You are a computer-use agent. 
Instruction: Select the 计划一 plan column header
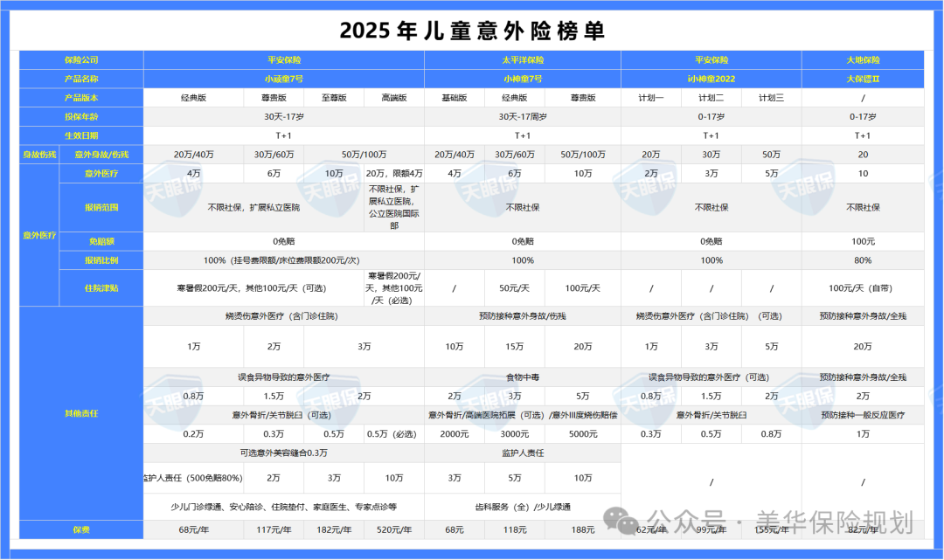coord(650,97)
